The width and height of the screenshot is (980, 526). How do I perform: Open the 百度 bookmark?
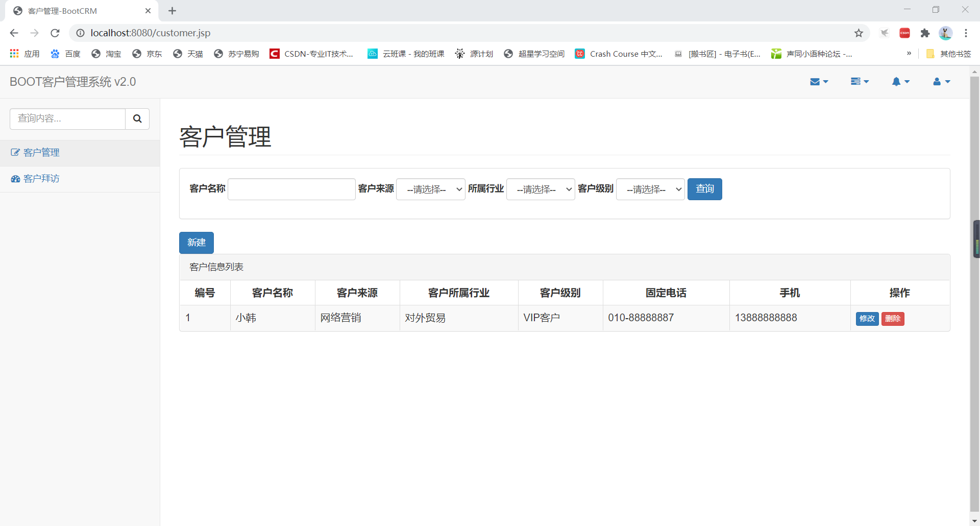click(66, 54)
